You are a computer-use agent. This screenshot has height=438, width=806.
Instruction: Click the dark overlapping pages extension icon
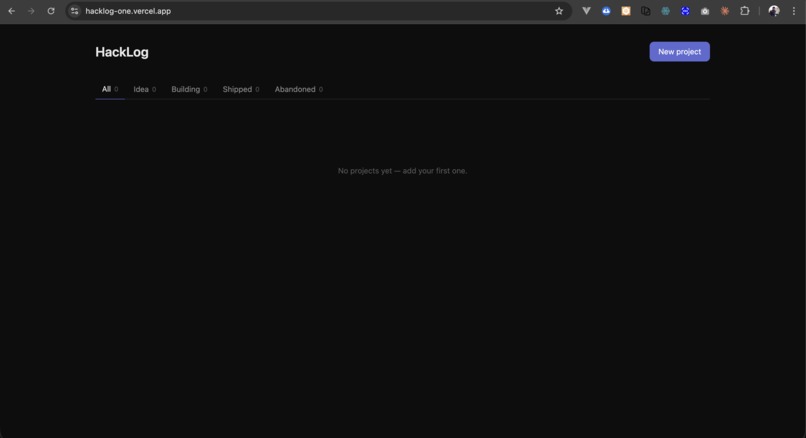point(646,11)
